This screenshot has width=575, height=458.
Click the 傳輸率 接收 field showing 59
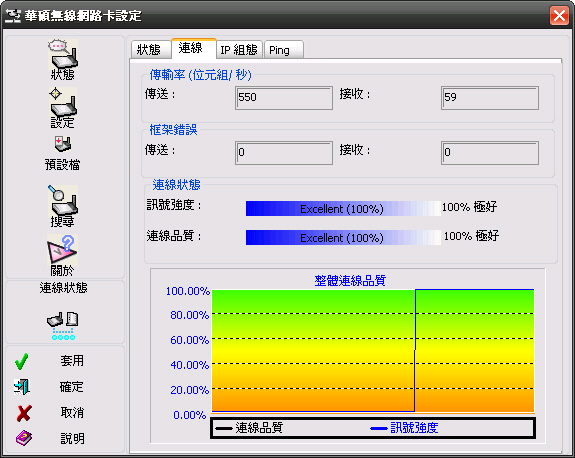click(x=490, y=98)
